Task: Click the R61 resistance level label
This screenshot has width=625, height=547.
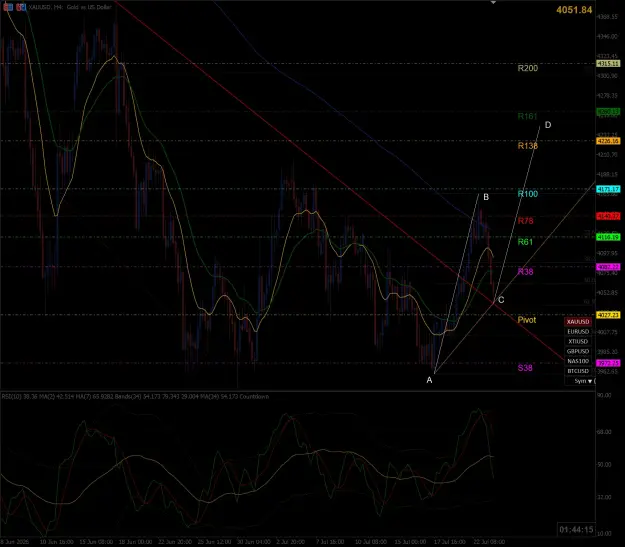Action: [x=525, y=242]
